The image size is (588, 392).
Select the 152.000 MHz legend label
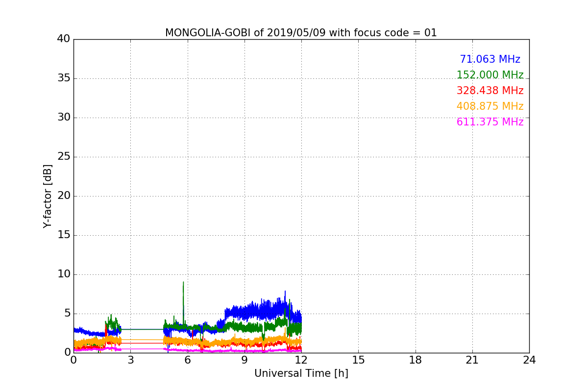[490, 75]
